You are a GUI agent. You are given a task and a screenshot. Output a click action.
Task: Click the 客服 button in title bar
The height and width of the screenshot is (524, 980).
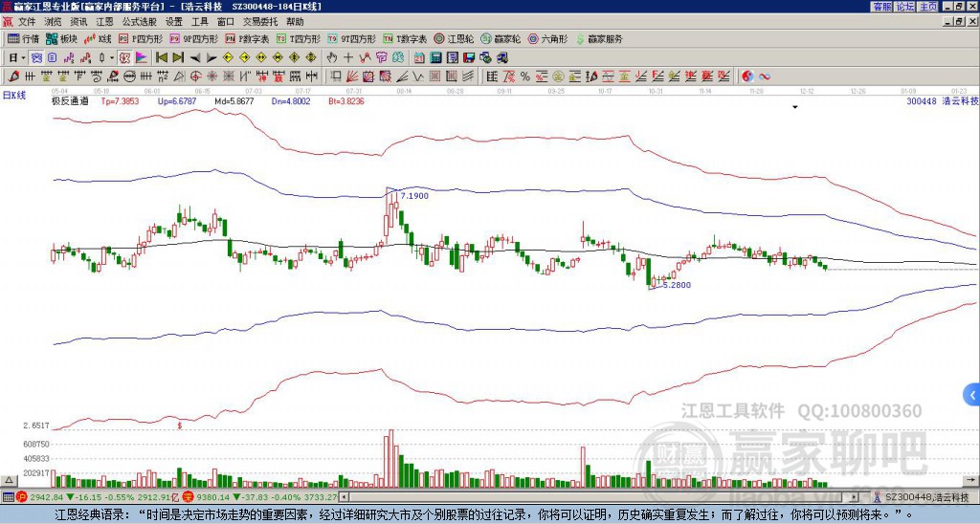pos(881,7)
